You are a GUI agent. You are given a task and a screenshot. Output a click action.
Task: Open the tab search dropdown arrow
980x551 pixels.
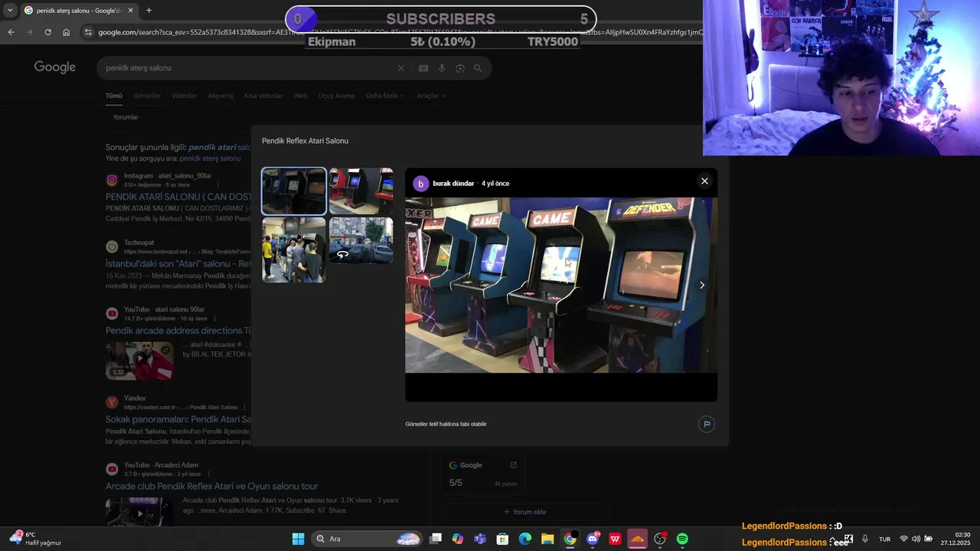(10, 11)
